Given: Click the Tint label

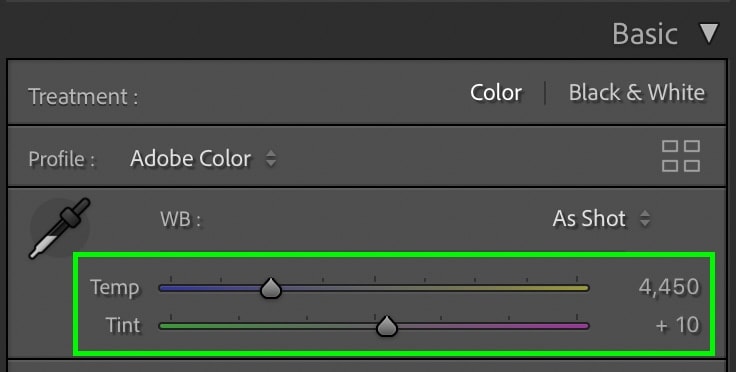Looking at the screenshot, I should pos(123,325).
